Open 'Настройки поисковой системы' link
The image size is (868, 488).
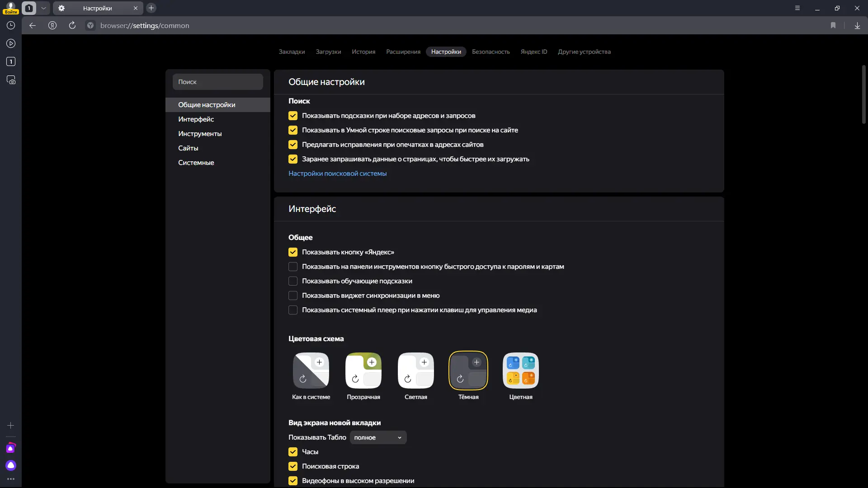point(337,174)
